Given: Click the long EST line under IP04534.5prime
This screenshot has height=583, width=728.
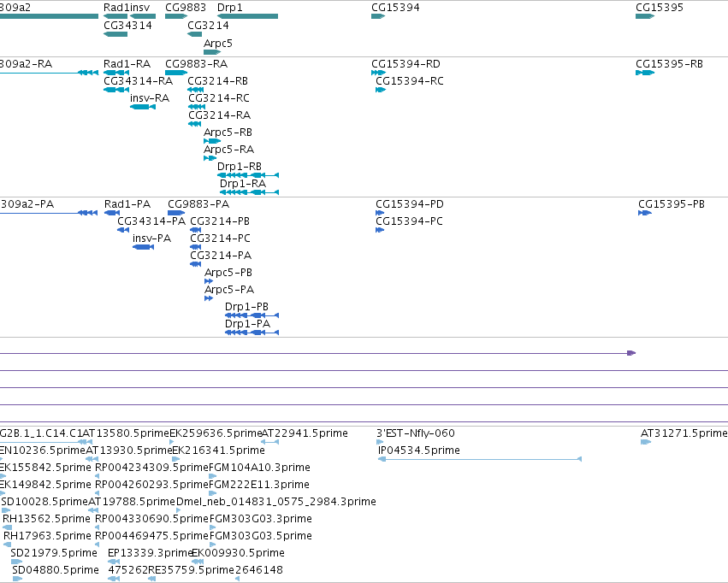Looking at the screenshot, I should [x=480, y=459].
